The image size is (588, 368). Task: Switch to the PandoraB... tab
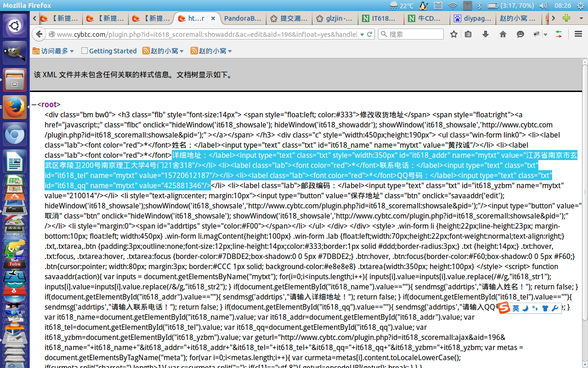tap(242, 18)
